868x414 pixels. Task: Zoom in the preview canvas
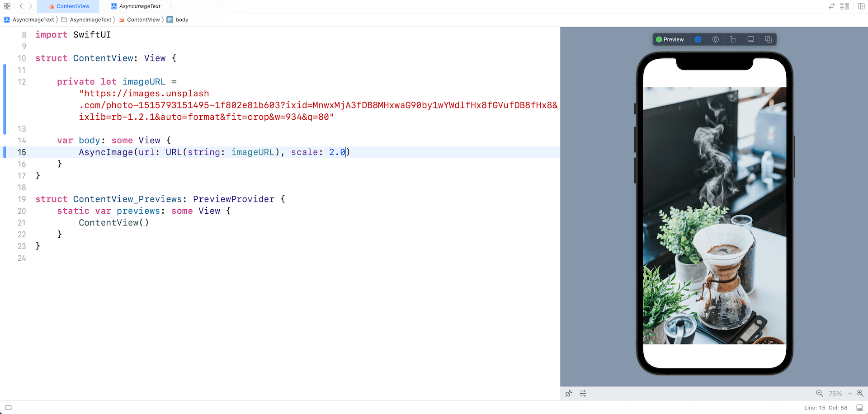point(860,394)
